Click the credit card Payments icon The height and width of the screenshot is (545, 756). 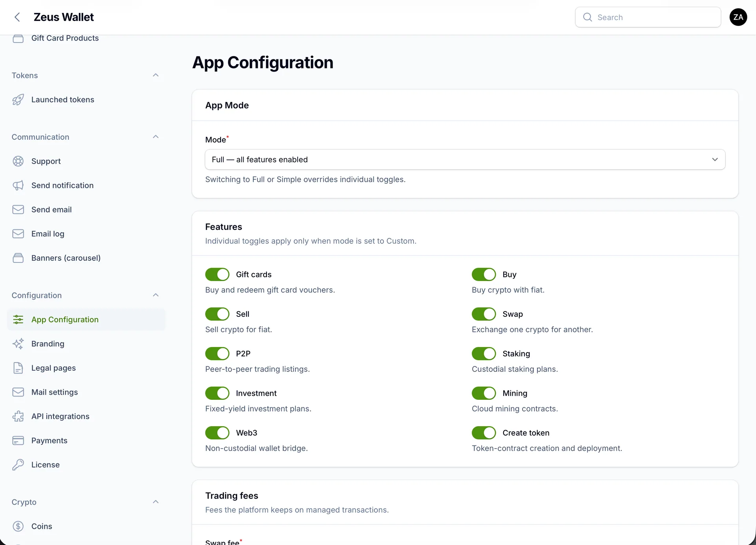pos(18,441)
